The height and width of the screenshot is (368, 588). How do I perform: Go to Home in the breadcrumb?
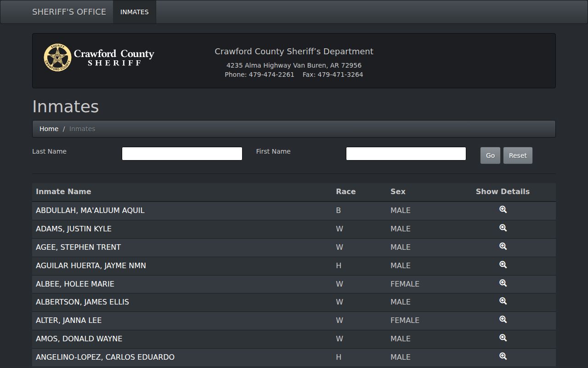pyautogui.click(x=49, y=129)
